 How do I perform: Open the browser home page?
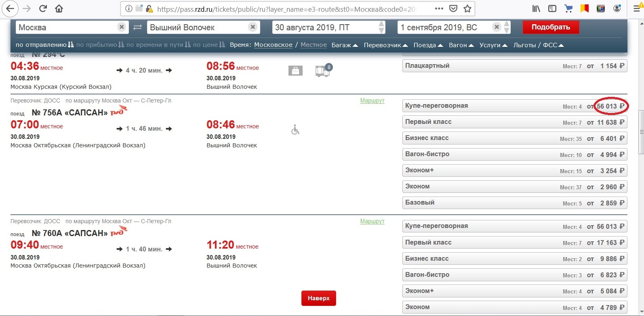coord(59,8)
